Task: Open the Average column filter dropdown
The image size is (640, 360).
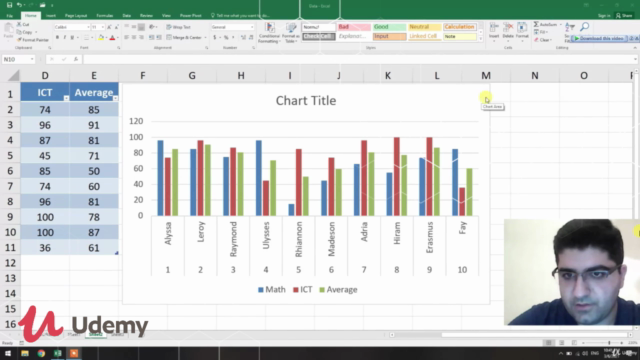Action: 116,98
